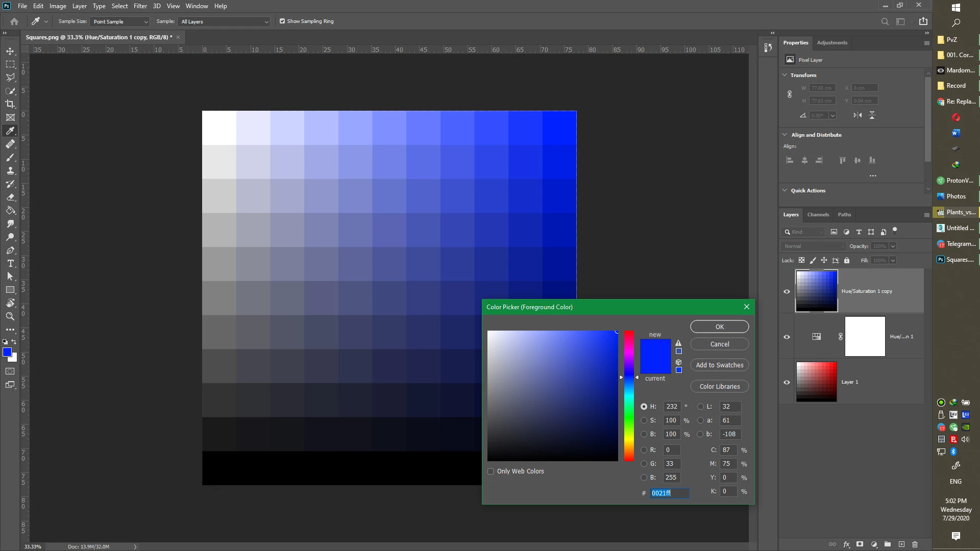Select the Saturation radio button
The width and height of the screenshot is (980, 551).
(644, 420)
